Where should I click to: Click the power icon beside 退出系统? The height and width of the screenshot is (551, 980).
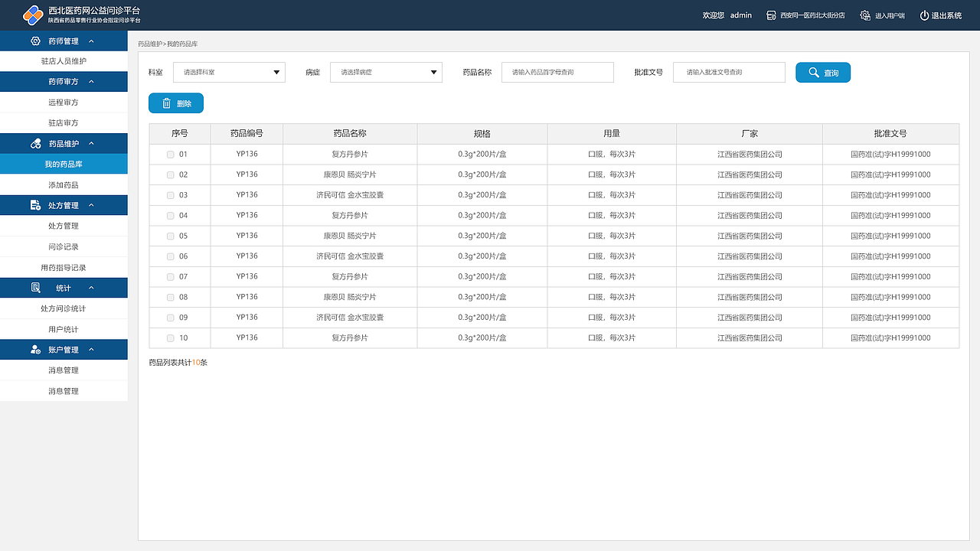tap(924, 15)
